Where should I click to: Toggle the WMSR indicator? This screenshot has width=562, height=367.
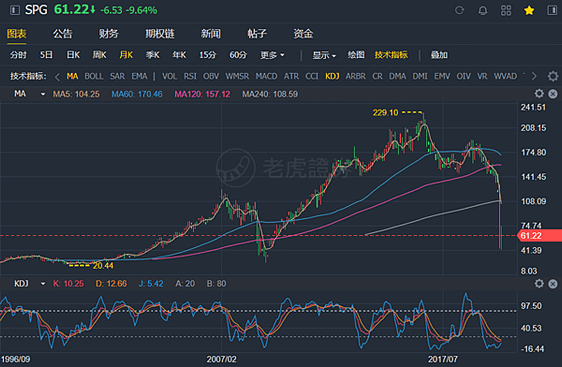(x=237, y=76)
